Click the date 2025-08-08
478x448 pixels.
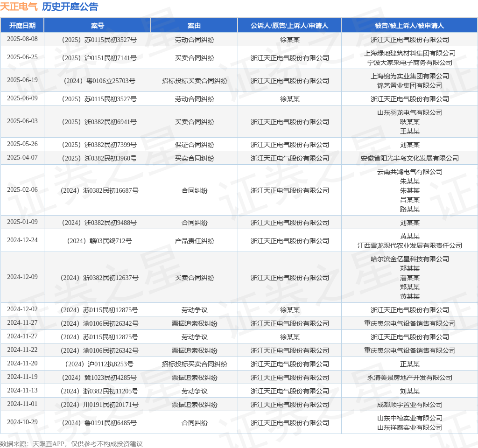tap(22, 39)
